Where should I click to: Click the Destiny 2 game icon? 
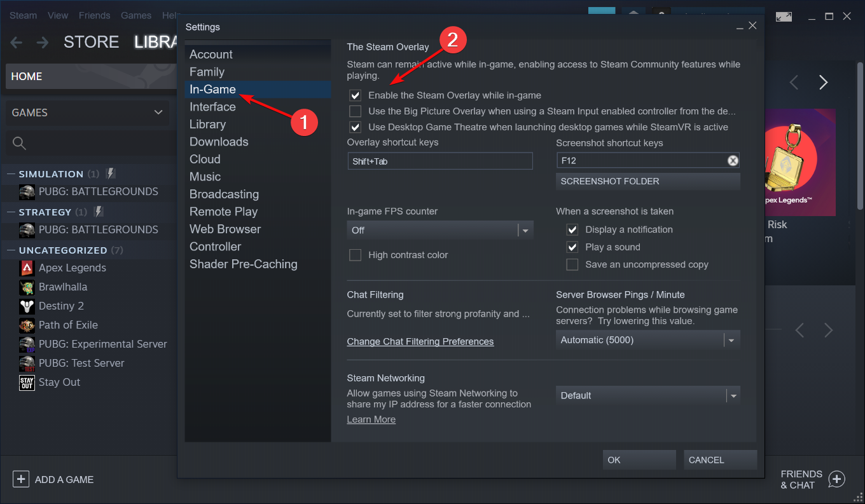pyautogui.click(x=27, y=306)
